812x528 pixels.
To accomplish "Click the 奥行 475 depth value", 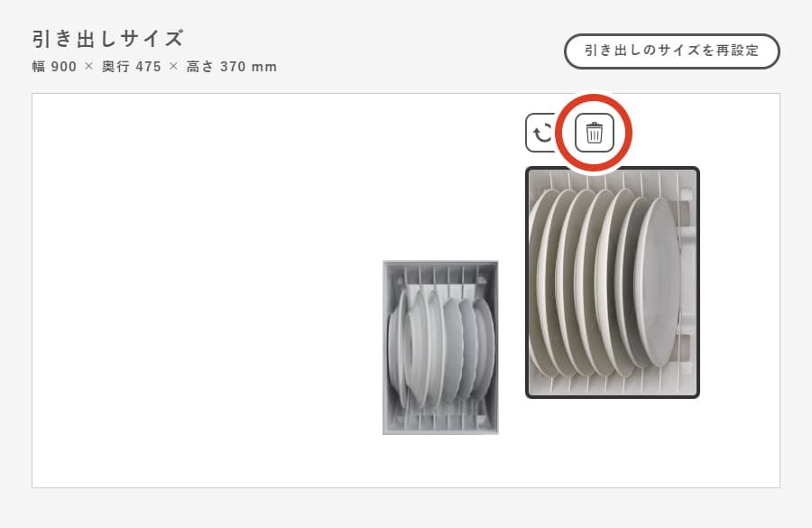I will [x=132, y=67].
